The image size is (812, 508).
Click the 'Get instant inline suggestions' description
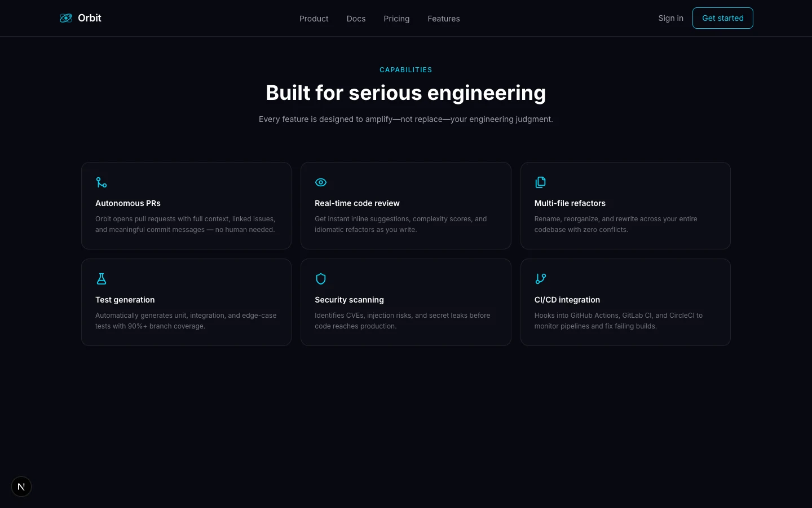click(x=401, y=224)
